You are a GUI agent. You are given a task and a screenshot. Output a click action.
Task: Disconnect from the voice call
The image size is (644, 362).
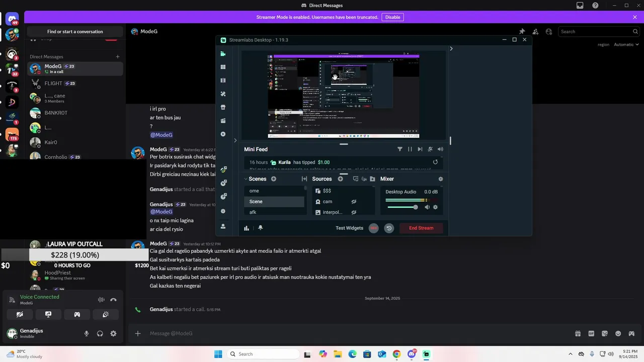(114, 300)
